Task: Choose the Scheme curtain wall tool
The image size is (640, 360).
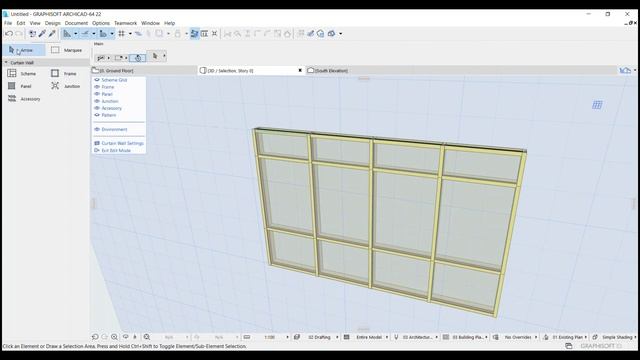Action: pos(22,73)
